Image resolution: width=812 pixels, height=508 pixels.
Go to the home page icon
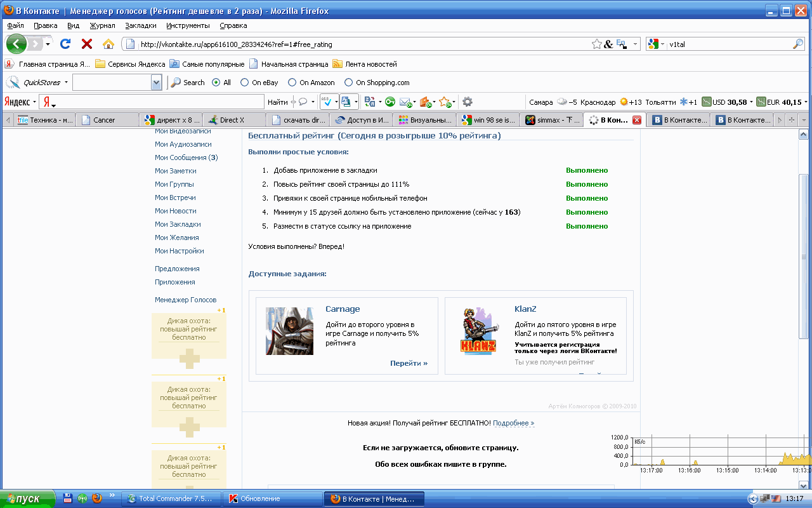pyautogui.click(x=108, y=44)
